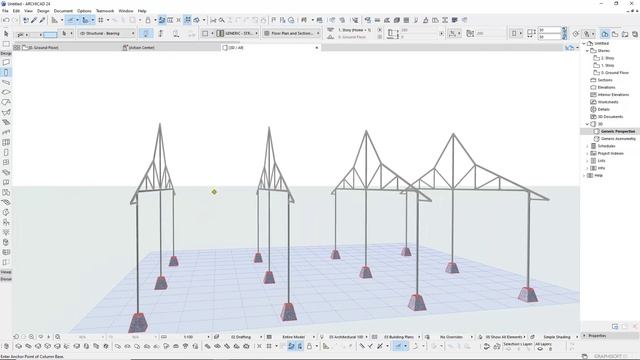640x360 pixels.
Task: Activate the Wall tool in the toolbox
Action: pyautogui.click(x=6, y=62)
